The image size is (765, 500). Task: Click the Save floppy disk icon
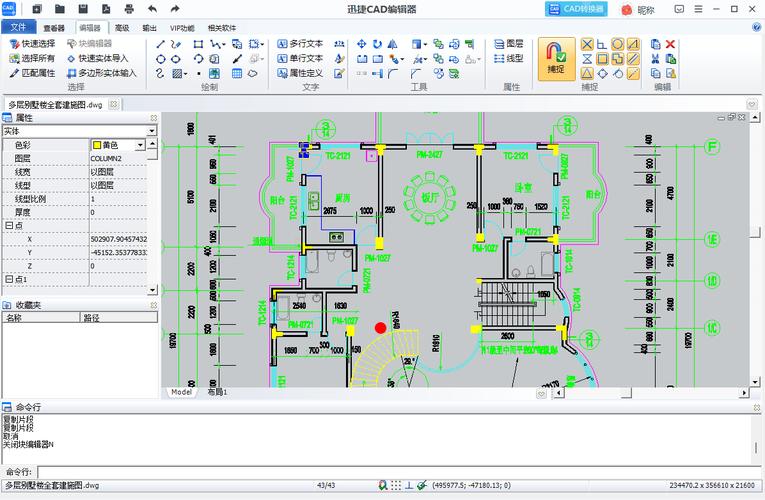point(83,9)
